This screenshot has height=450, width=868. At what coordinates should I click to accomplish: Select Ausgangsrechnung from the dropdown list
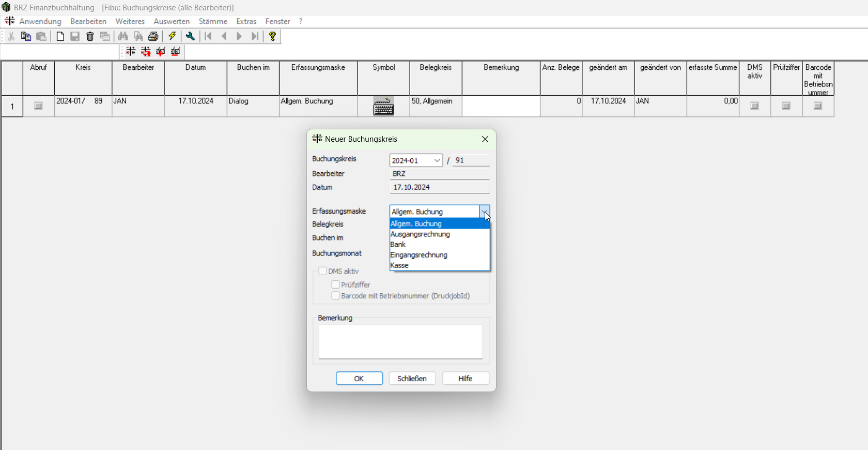[x=440, y=234]
